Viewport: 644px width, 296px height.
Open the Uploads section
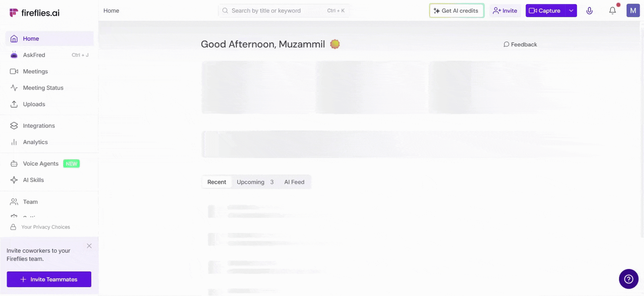pyautogui.click(x=49, y=104)
